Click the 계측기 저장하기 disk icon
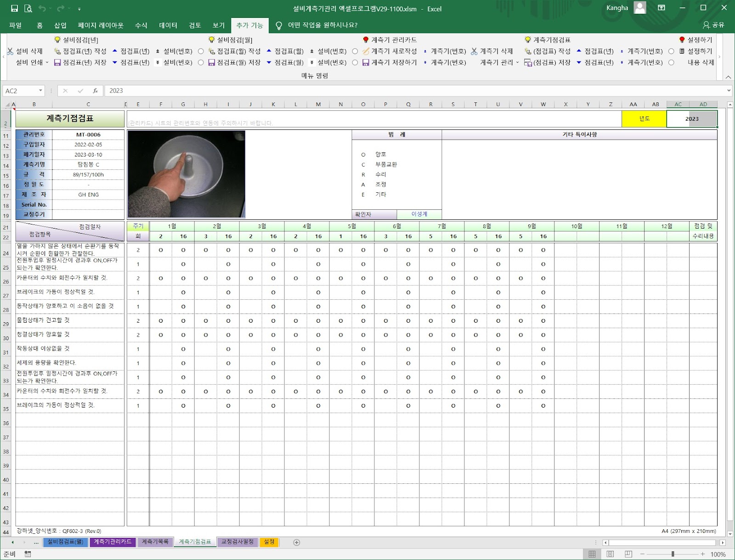This screenshot has height=560, width=735. coord(366,62)
